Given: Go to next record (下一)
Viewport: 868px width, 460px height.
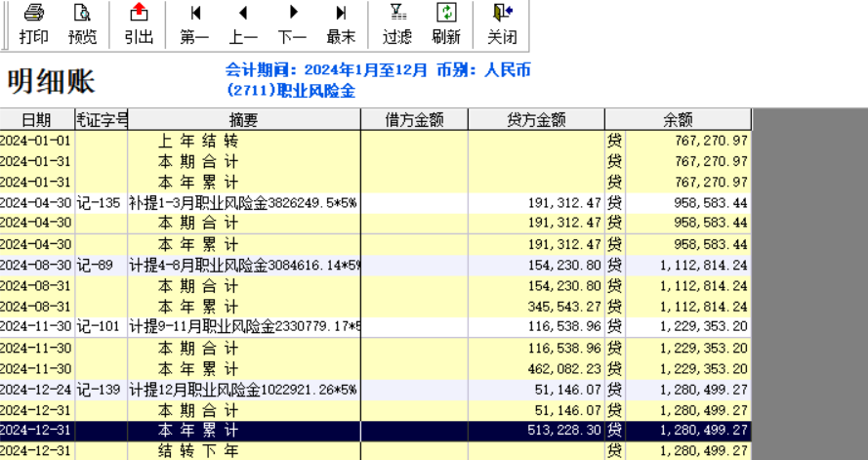Looking at the screenshot, I should pyautogui.click(x=292, y=24).
